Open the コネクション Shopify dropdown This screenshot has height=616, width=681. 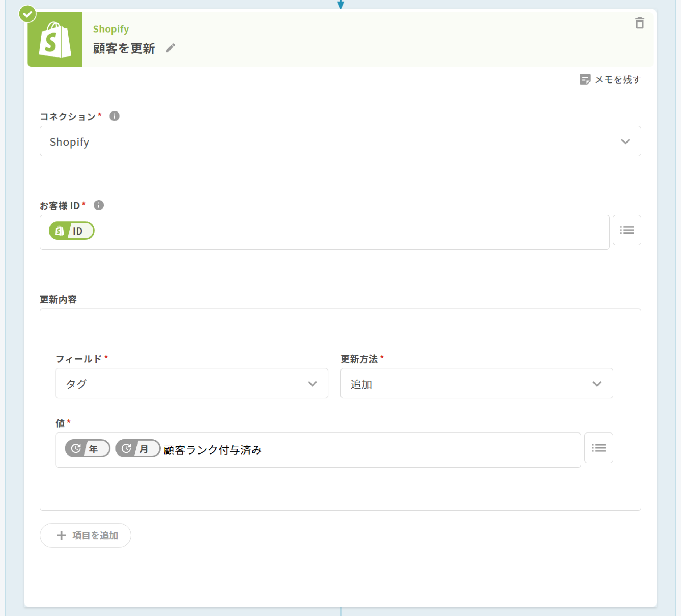(340, 141)
